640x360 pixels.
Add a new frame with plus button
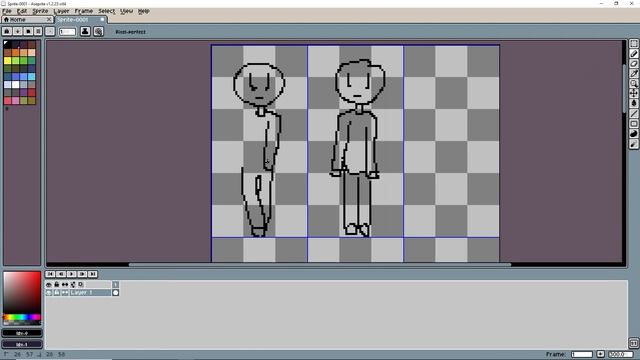click(x=600, y=354)
